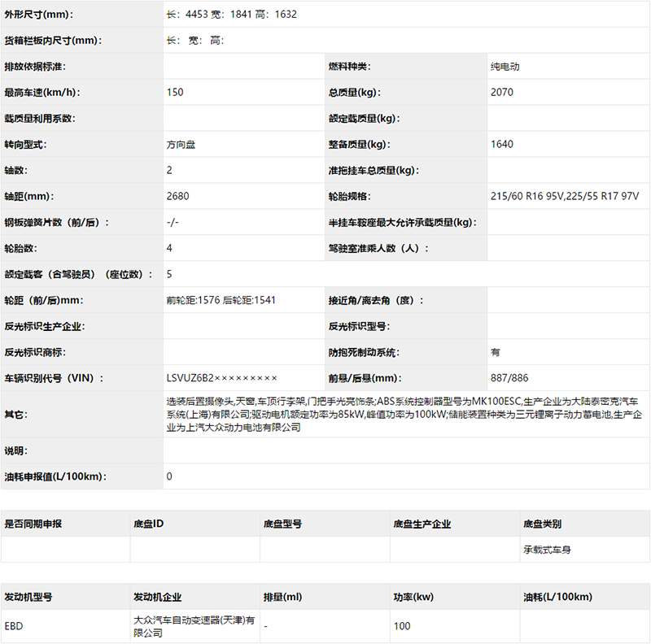The width and height of the screenshot is (651, 644).
Task: Select the 大众汽车自动变速器(天津)有限公司 cell
Action: click(x=194, y=627)
